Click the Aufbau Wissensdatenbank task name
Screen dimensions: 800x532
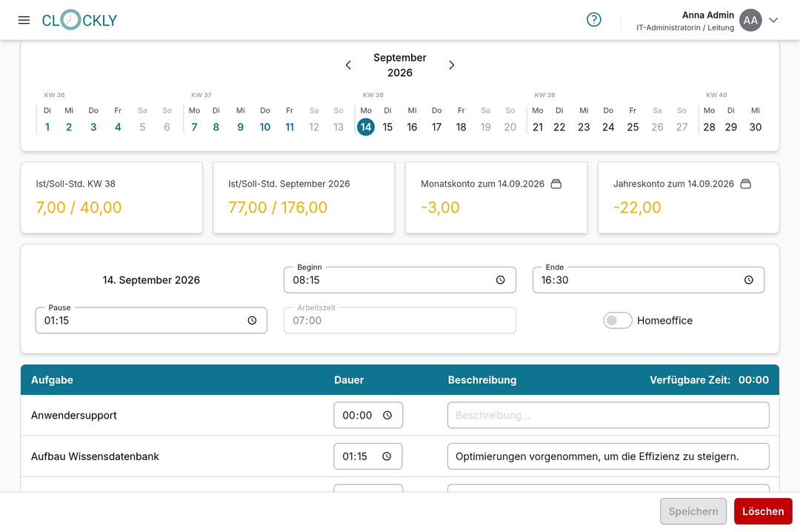95,456
